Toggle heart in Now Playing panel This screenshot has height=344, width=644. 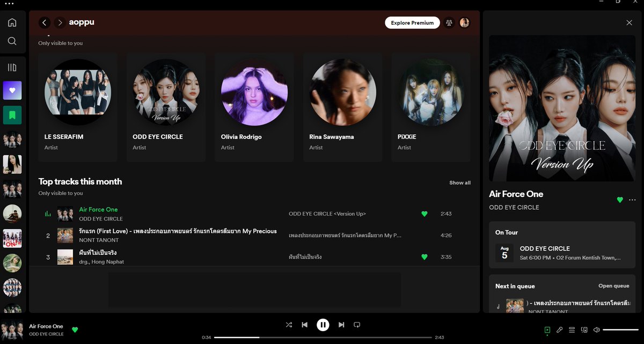tap(620, 200)
